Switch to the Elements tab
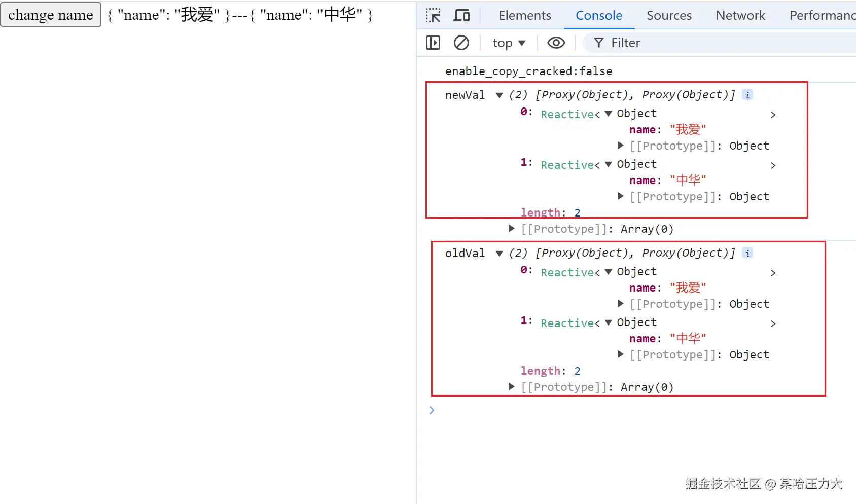The image size is (856, 504). click(x=524, y=16)
